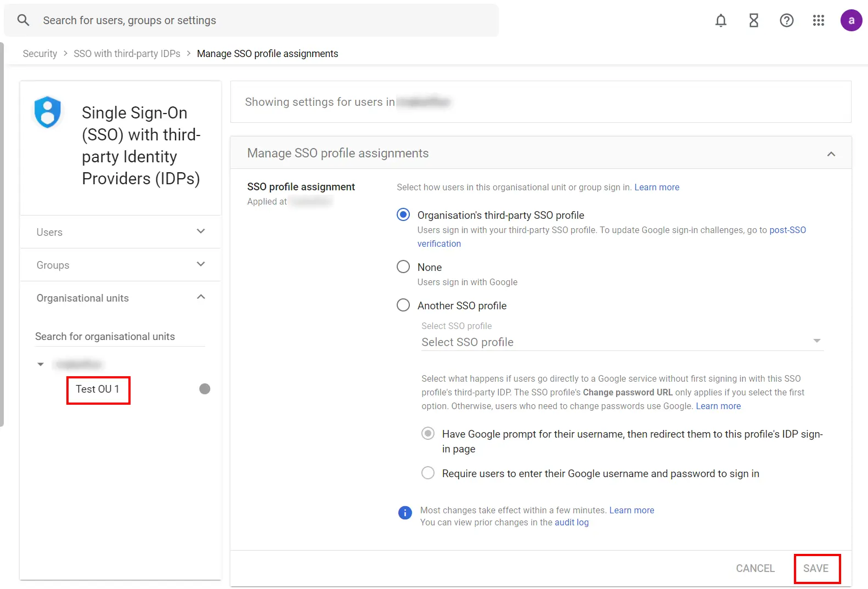The width and height of the screenshot is (868, 589).
Task: Go to SSO with third-party IDPs breadcrumb
Action: tap(127, 54)
